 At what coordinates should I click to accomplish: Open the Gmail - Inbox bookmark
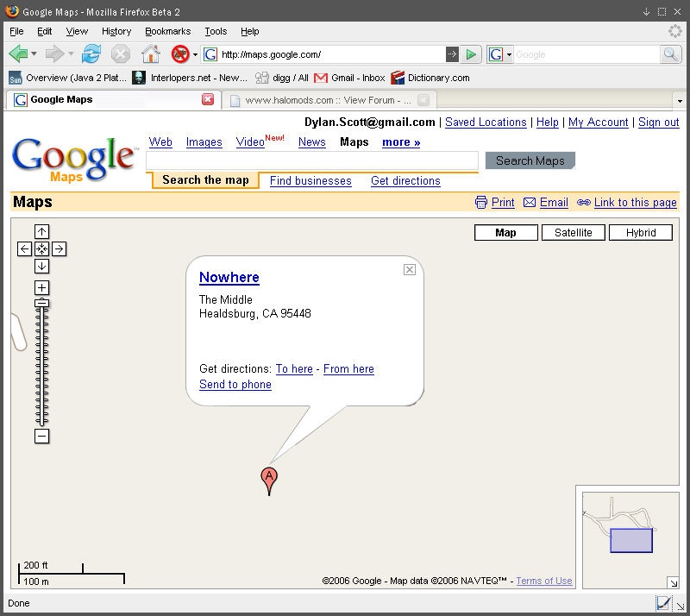(350, 78)
